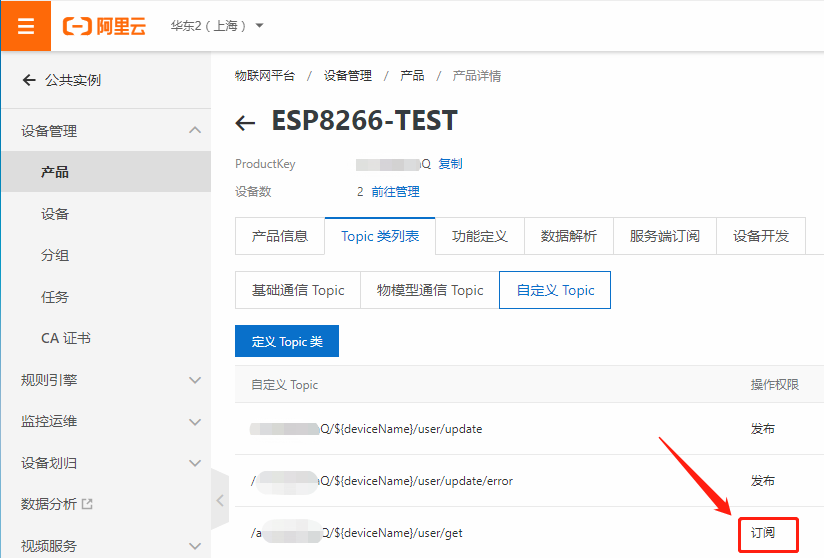Click the user/update/error topic row
This screenshot has width=824, height=558.
[529, 481]
